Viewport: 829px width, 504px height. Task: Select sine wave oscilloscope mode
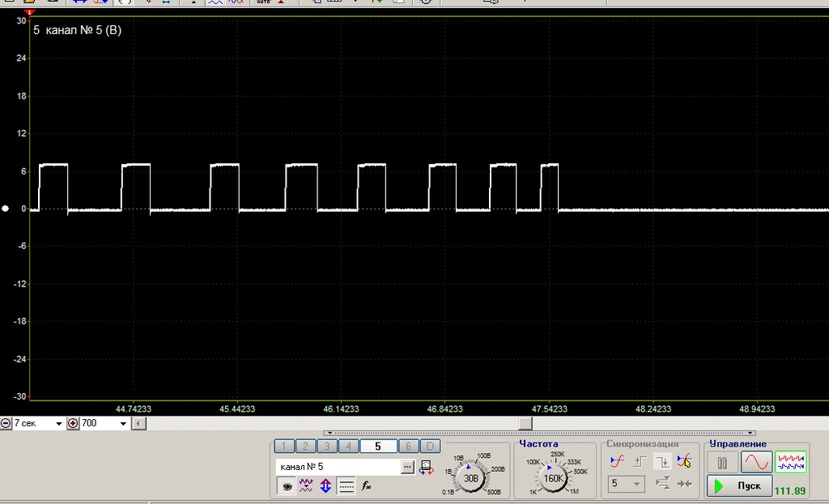click(757, 463)
